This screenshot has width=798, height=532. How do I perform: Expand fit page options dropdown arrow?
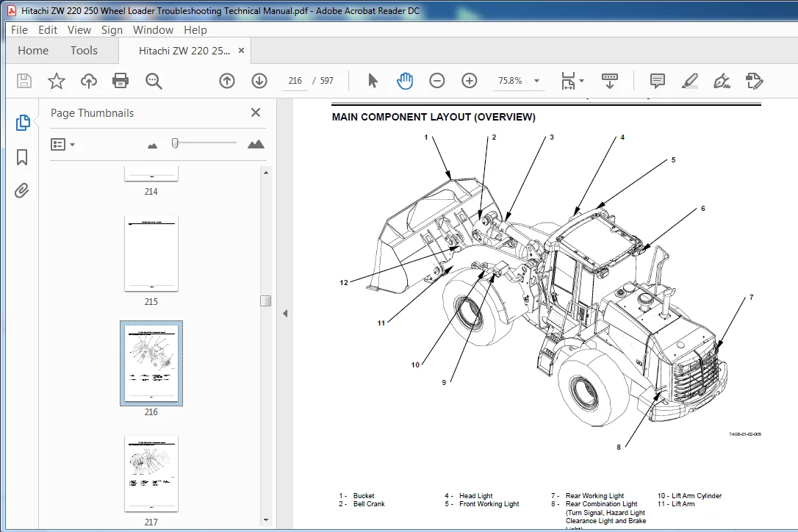coord(582,81)
